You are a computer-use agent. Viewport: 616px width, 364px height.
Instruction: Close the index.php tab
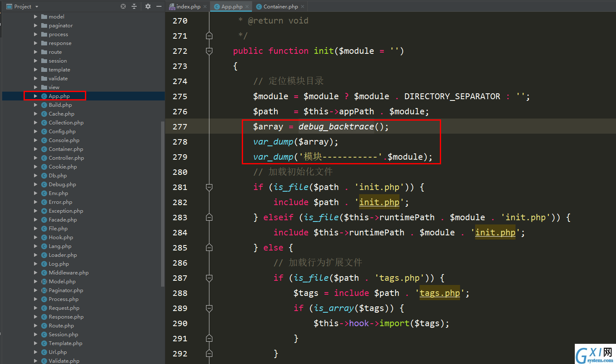click(x=205, y=7)
